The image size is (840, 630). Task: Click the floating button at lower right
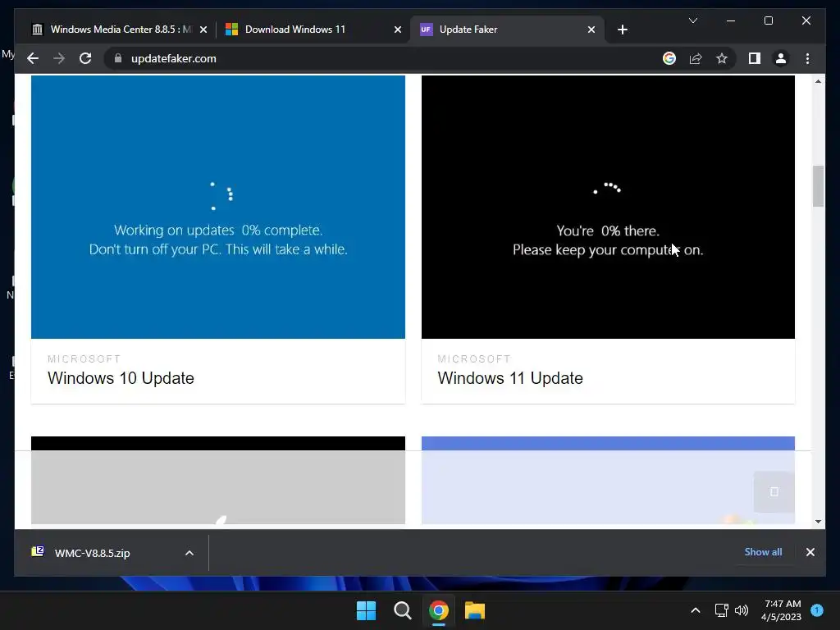(x=774, y=492)
